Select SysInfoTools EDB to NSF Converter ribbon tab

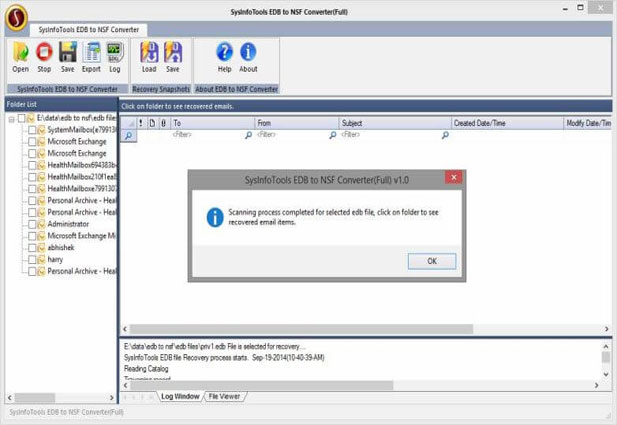pos(89,30)
